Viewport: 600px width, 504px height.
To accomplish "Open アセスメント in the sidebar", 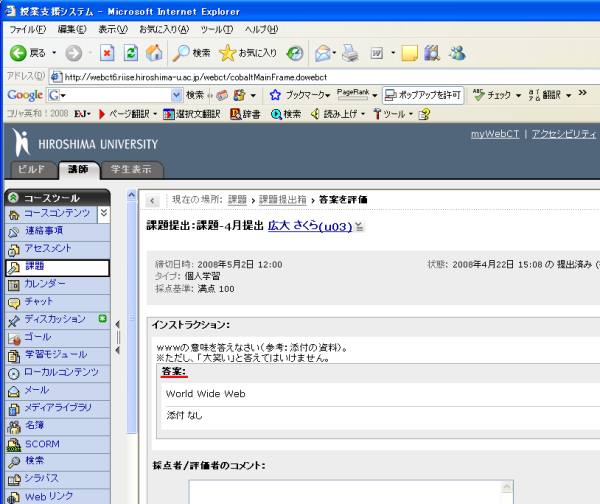I will click(x=48, y=248).
